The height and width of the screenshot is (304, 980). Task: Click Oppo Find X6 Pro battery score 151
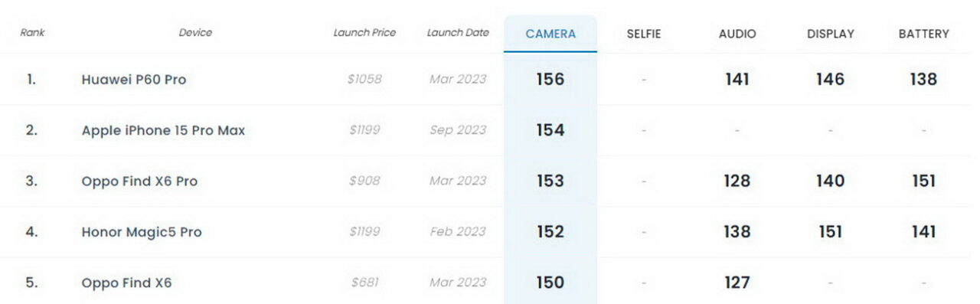923,181
